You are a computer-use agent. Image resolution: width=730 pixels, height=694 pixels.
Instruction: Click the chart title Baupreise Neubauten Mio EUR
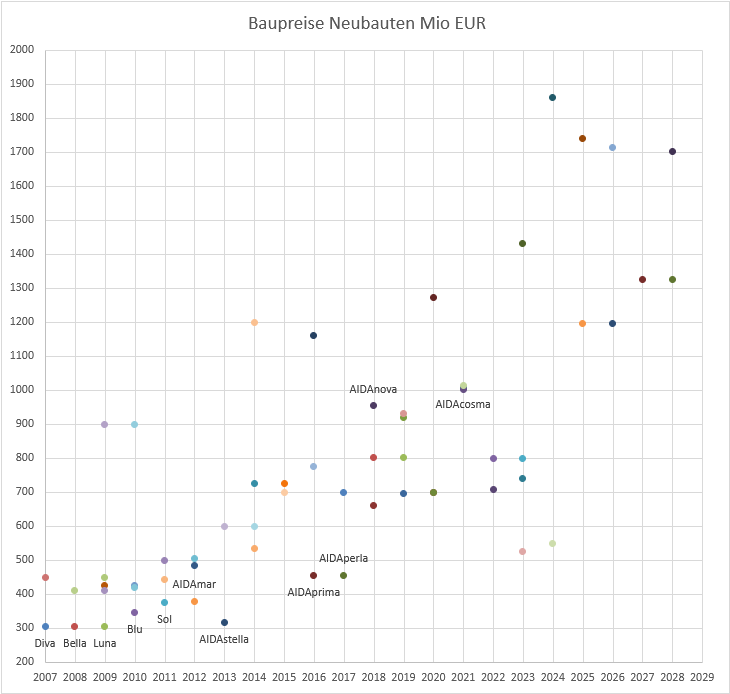[x=367, y=23]
